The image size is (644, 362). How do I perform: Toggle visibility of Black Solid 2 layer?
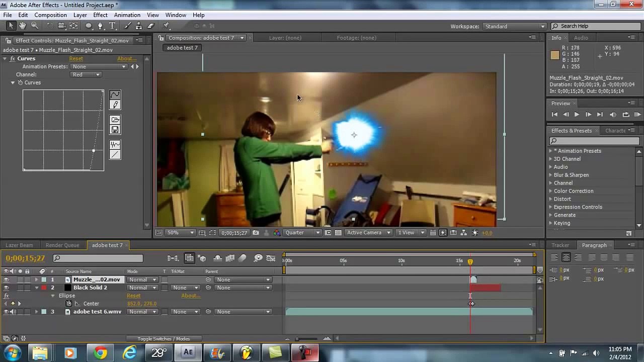(x=6, y=288)
